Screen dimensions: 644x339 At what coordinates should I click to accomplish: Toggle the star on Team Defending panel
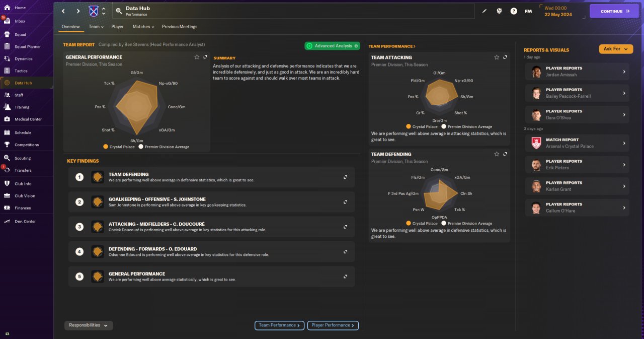(x=497, y=154)
